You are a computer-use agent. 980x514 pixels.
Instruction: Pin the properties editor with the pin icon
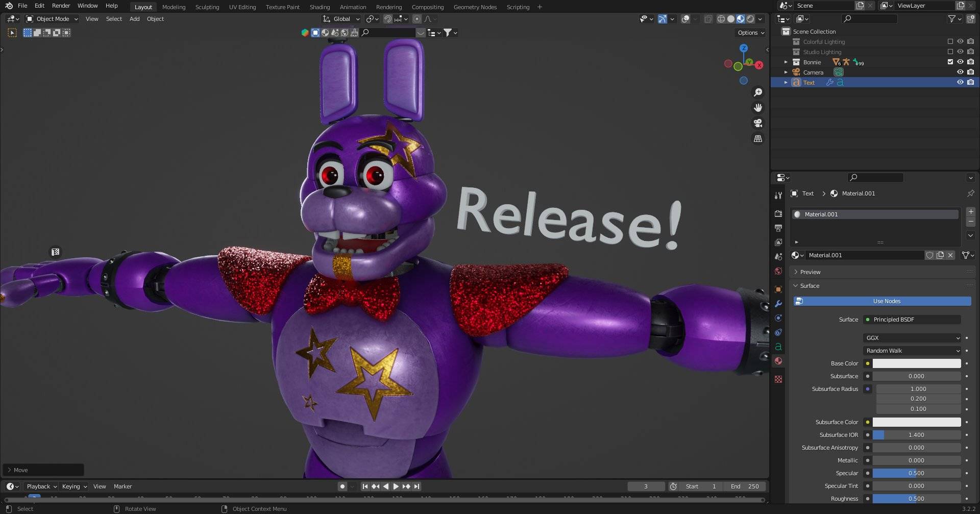[x=970, y=193]
